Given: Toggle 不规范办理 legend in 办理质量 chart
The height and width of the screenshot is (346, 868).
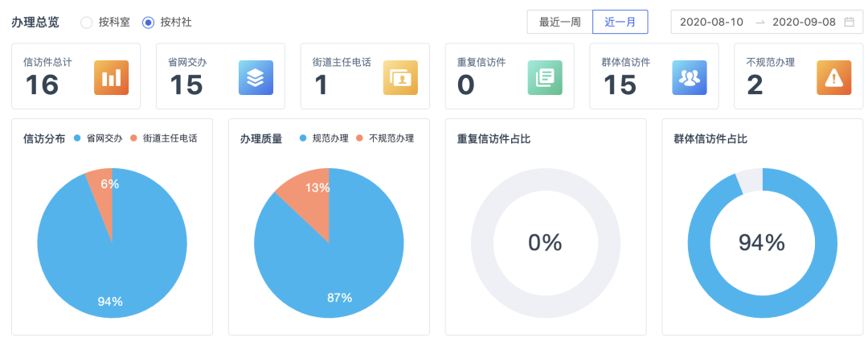Looking at the screenshot, I should [x=385, y=138].
